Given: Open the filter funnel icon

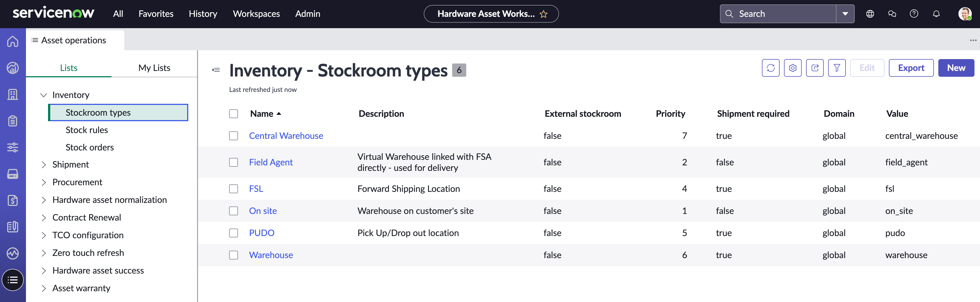Looking at the screenshot, I should click(x=836, y=68).
